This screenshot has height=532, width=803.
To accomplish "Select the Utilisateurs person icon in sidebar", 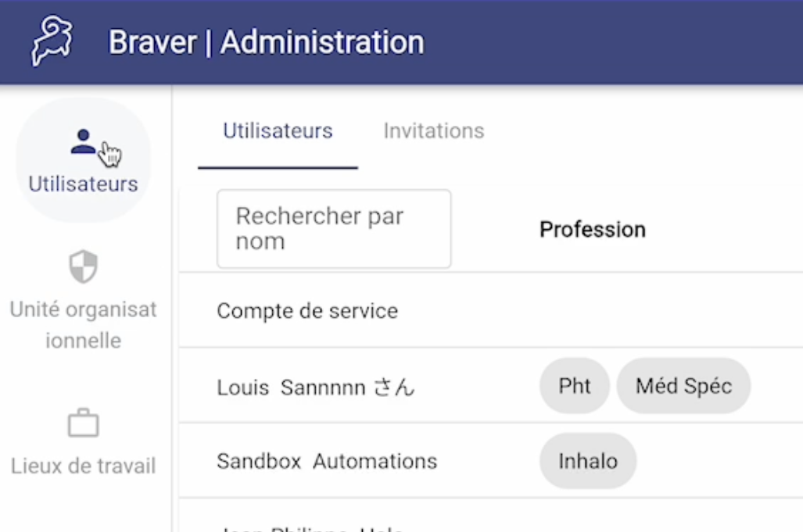I will (x=83, y=141).
